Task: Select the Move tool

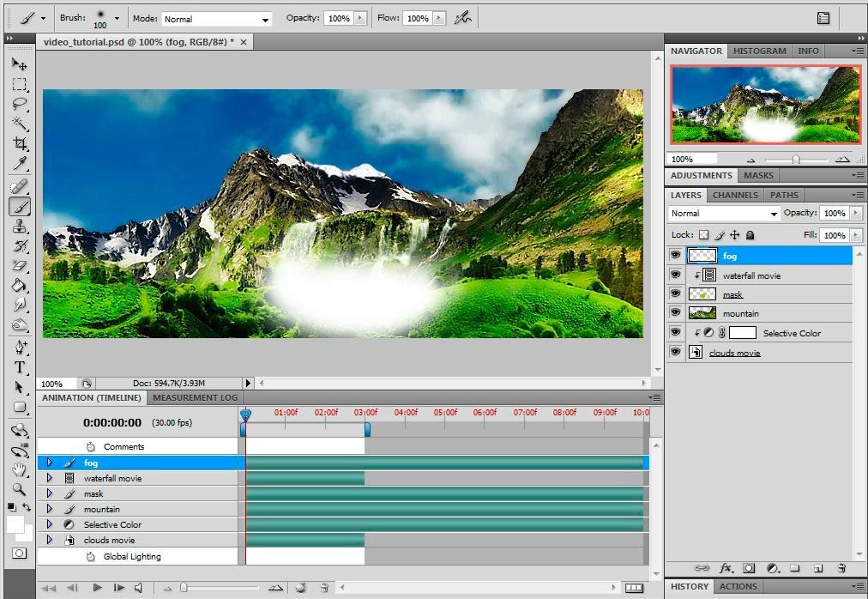Action: (20, 64)
